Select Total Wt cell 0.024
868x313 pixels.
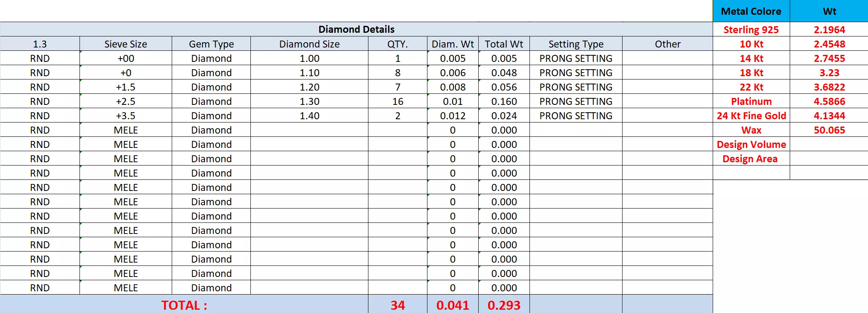[x=504, y=116]
